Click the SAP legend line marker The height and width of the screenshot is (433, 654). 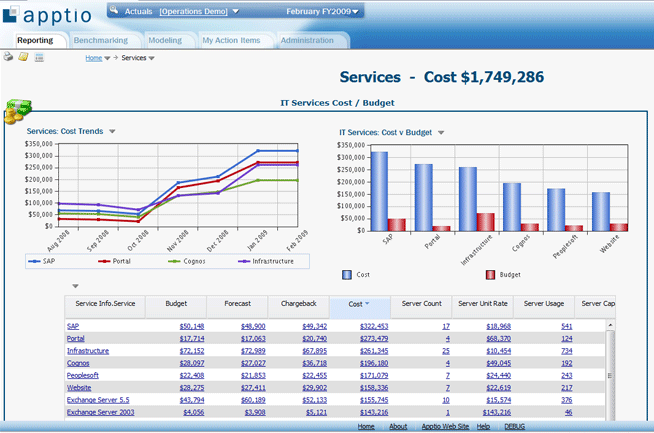[x=34, y=262]
